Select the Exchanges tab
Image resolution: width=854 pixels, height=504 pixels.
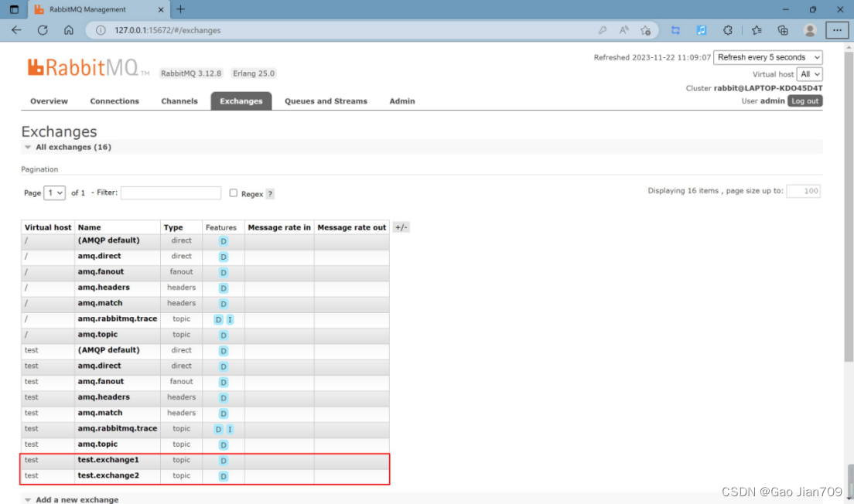click(x=241, y=101)
